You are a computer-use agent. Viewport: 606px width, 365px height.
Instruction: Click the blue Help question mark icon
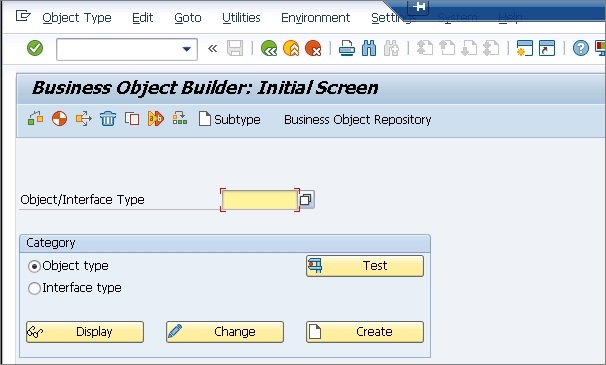(580, 49)
